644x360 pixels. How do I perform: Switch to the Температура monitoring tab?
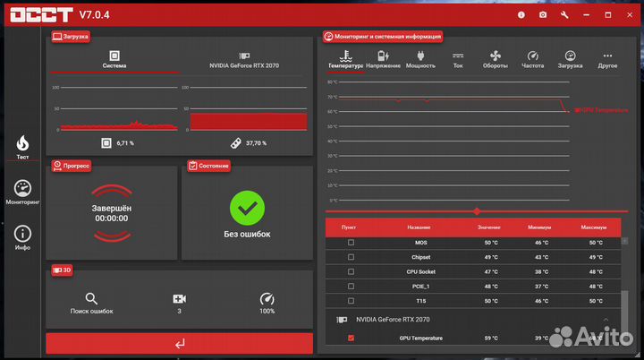coord(345,60)
